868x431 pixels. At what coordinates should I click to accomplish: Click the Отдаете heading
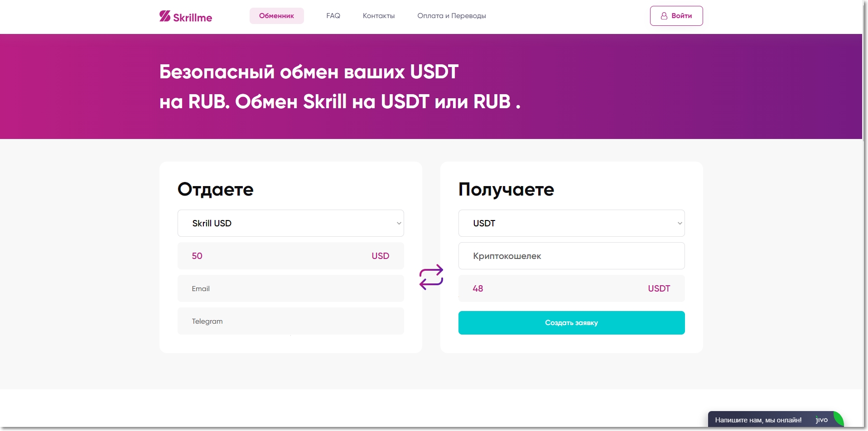coord(216,189)
